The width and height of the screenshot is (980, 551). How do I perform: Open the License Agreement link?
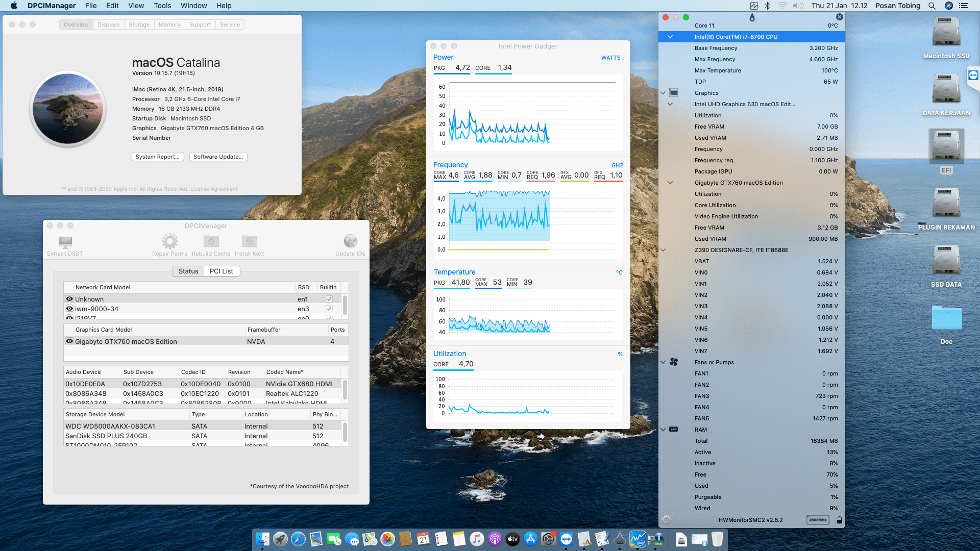(x=214, y=189)
